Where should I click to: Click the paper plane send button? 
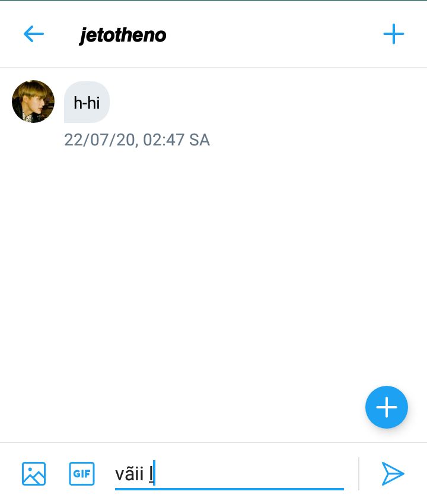[x=393, y=474]
